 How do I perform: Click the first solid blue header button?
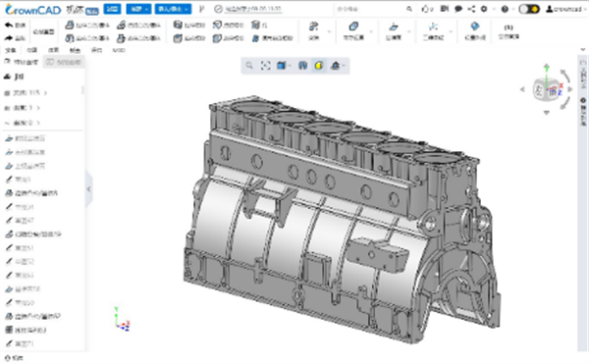[x=112, y=9]
